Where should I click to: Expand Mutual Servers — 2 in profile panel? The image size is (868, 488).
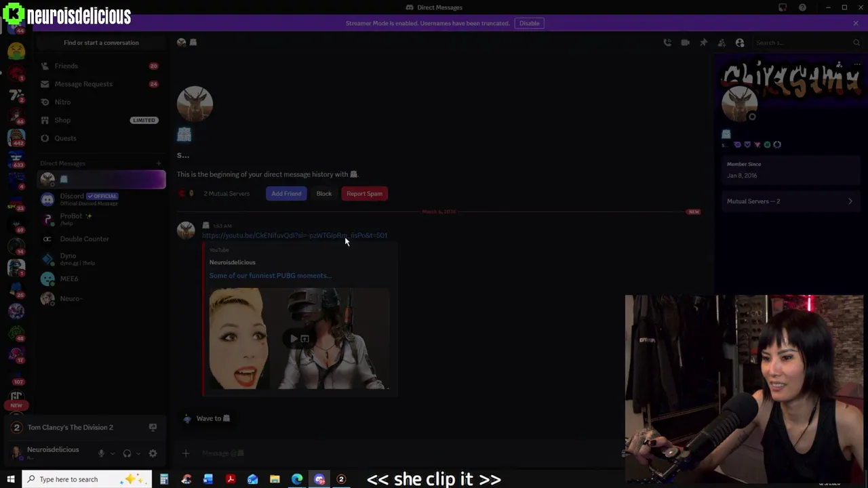(x=790, y=201)
